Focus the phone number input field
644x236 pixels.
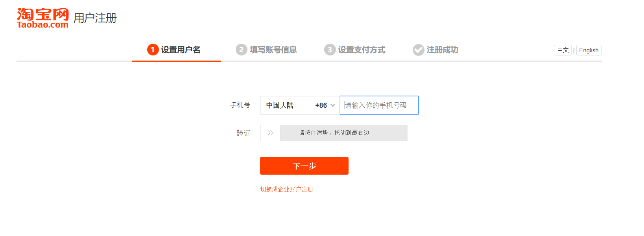379,105
